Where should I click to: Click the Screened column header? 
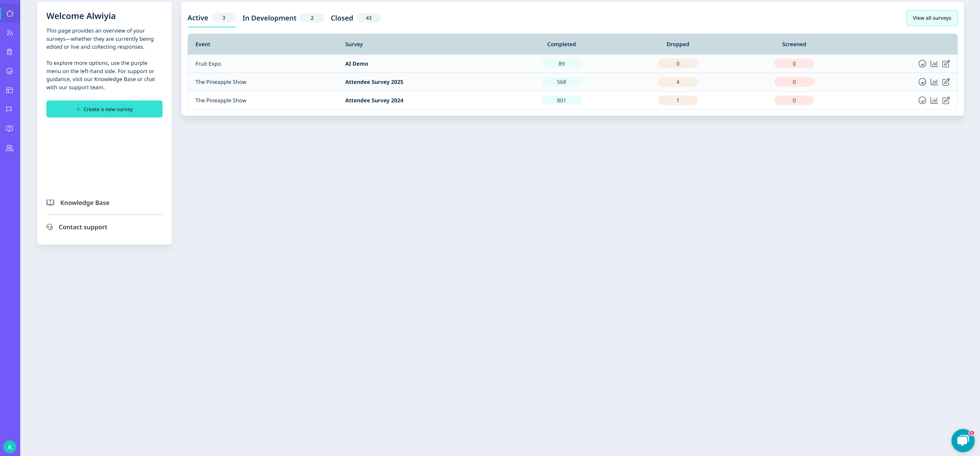tap(794, 44)
